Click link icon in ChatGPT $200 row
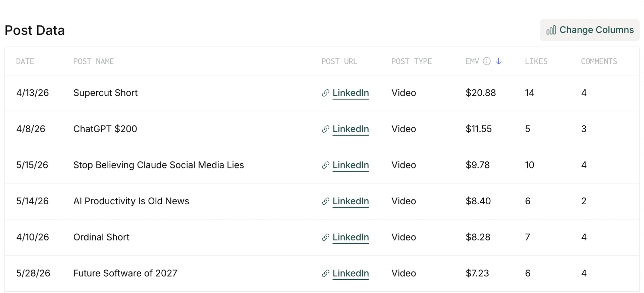 [325, 129]
